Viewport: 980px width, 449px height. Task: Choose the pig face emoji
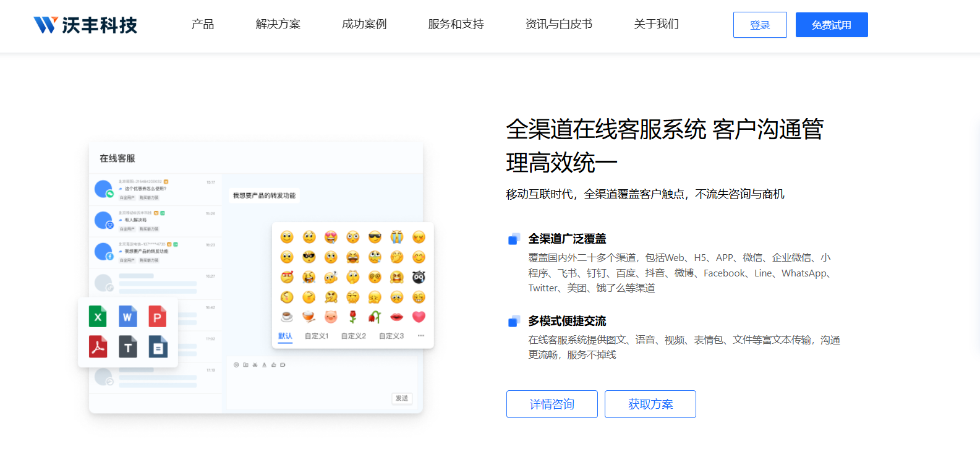(331, 317)
